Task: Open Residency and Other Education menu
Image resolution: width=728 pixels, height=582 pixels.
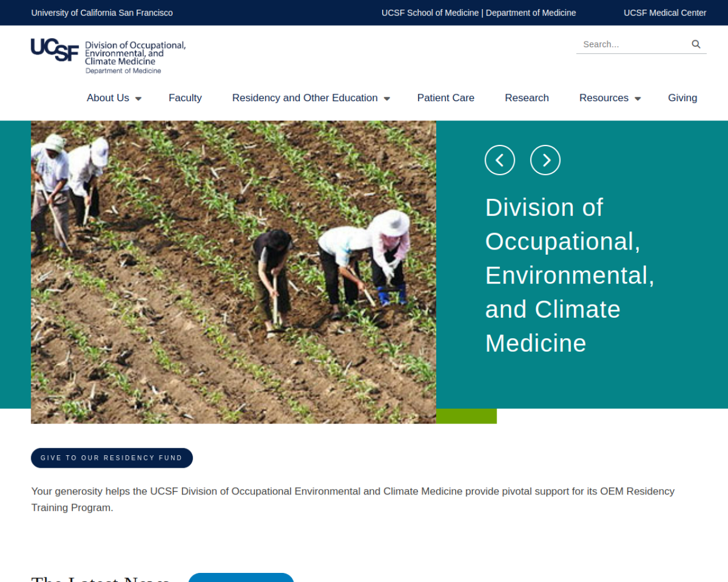Action: tap(305, 98)
